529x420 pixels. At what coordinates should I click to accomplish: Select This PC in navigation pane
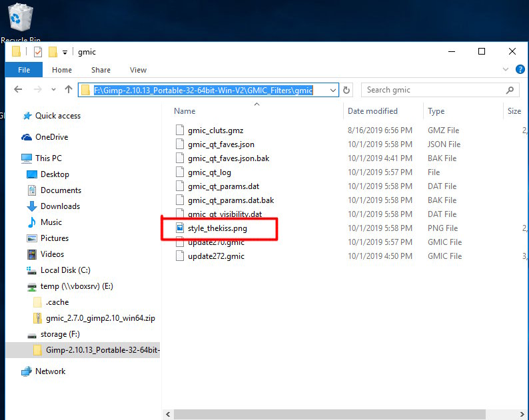tap(48, 158)
